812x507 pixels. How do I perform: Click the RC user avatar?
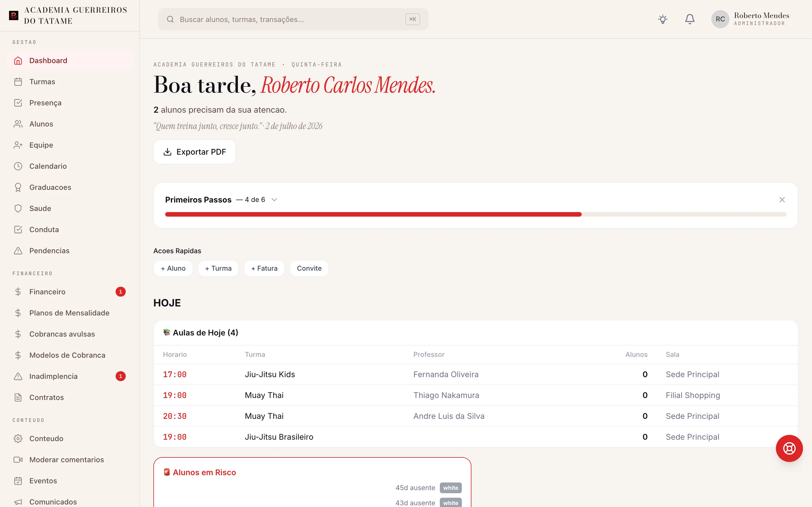coord(720,19)
